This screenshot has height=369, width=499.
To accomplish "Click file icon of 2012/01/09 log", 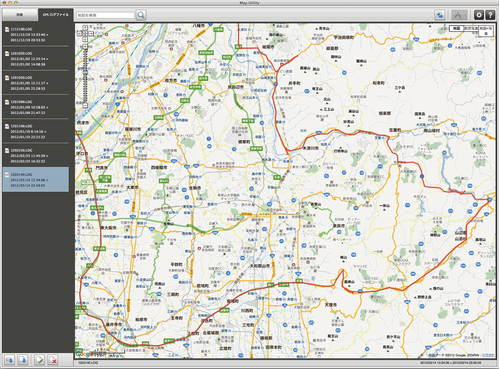I will pos(7,102).
